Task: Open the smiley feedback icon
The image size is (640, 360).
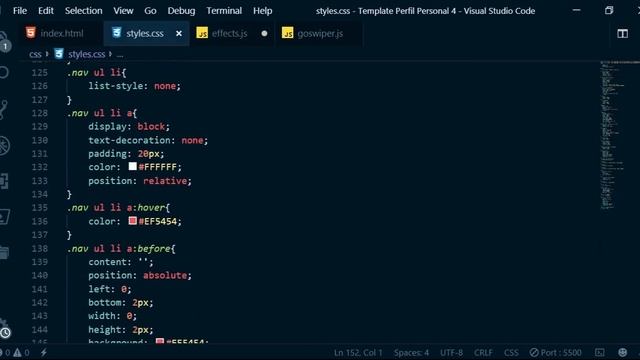Action: (622, 353)
